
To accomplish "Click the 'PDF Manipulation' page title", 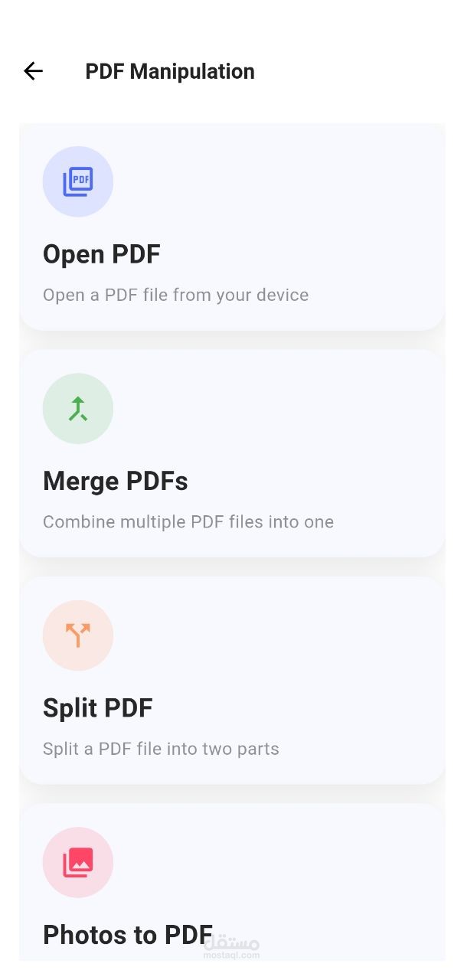I will (x=169, y=71).
